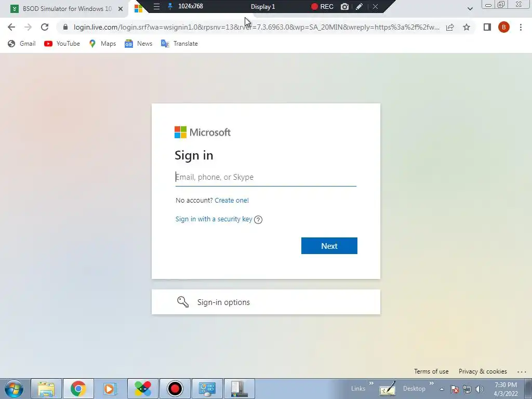Click the Chrome taskbar icon
The width and height of the screenshot is (532, 399).
[78, 389]
